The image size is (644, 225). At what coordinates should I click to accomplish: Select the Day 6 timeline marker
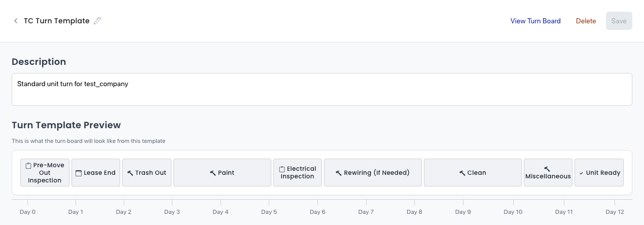(317, 212)
